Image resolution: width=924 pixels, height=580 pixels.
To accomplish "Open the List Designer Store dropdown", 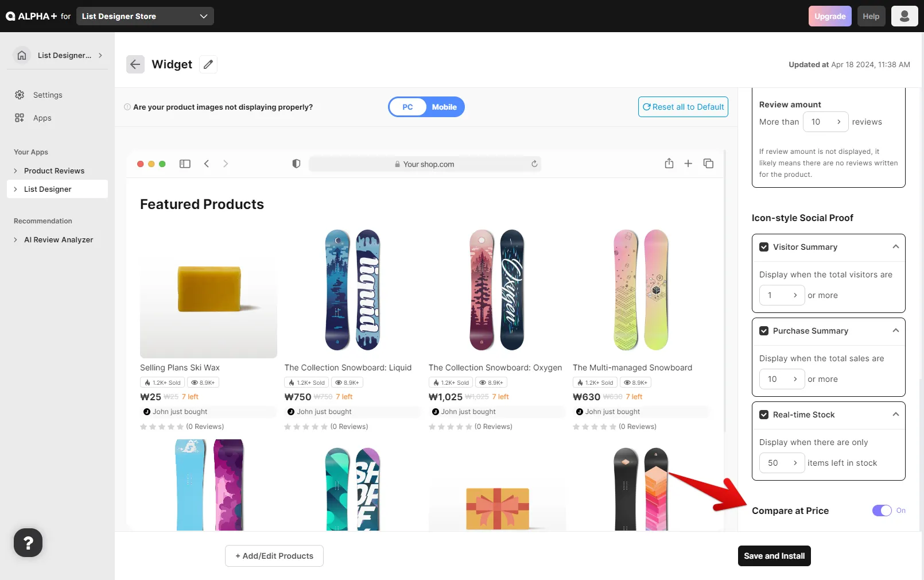I will (145, 16).
